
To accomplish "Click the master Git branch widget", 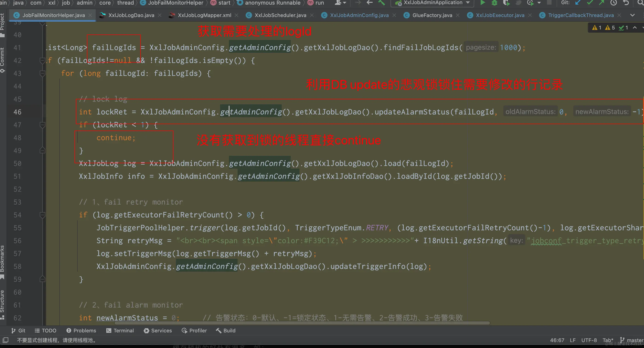I will pyautogui.click(x=632, y=340).
